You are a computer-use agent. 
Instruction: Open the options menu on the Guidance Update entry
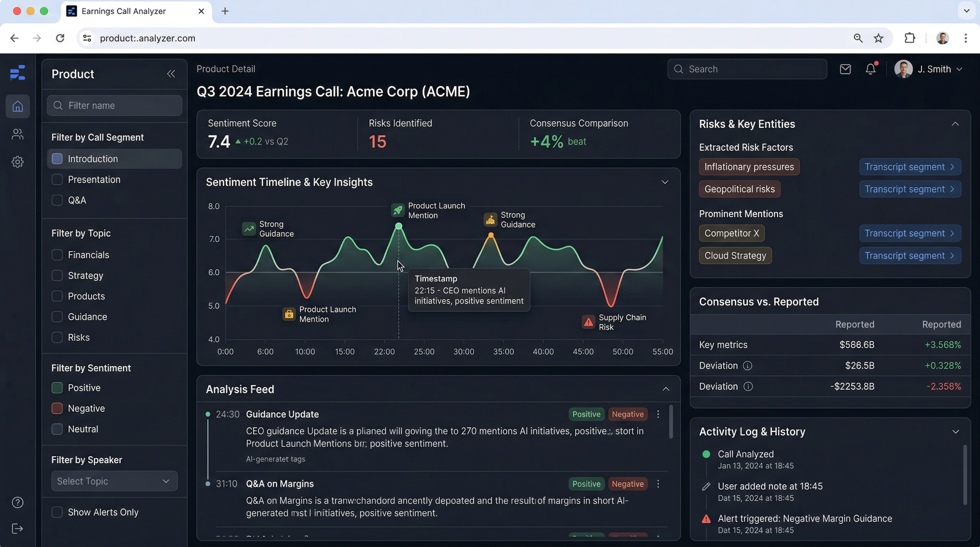(x=658, y=414)
